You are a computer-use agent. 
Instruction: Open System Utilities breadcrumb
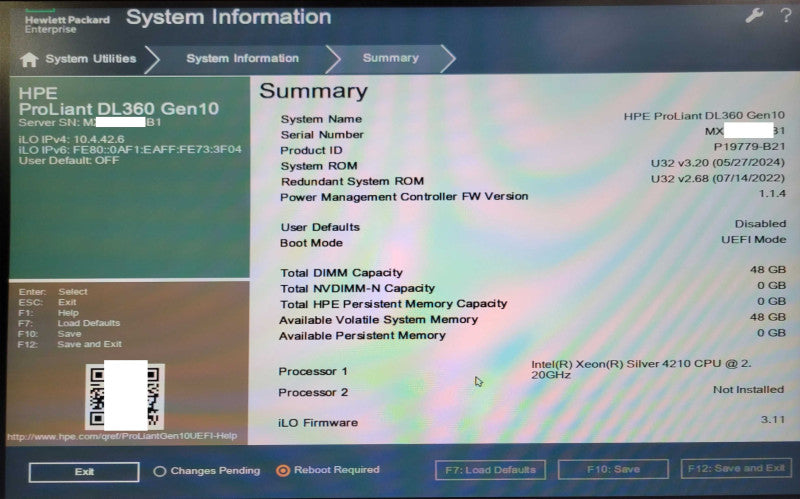click(91, 59)
